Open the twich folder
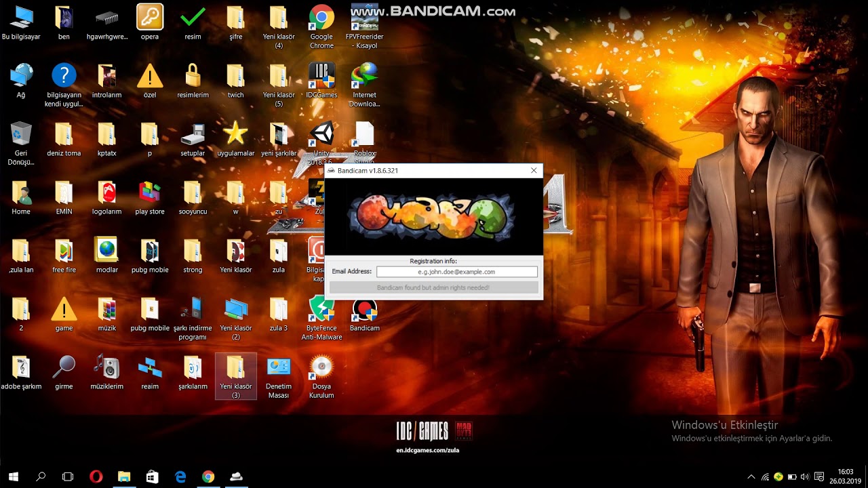The height and width of the screenshot is (488, 868). tap(235, 76)
